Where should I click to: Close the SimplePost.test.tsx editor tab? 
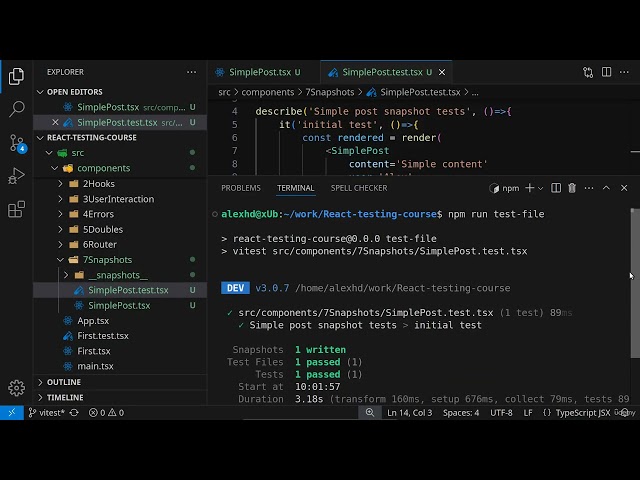[442, 72]
